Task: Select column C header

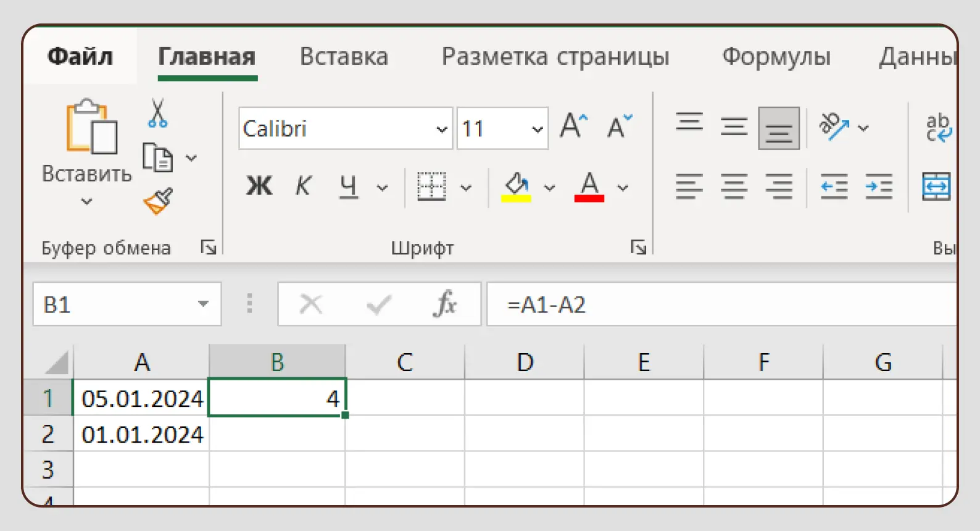Action: point(405,362)
